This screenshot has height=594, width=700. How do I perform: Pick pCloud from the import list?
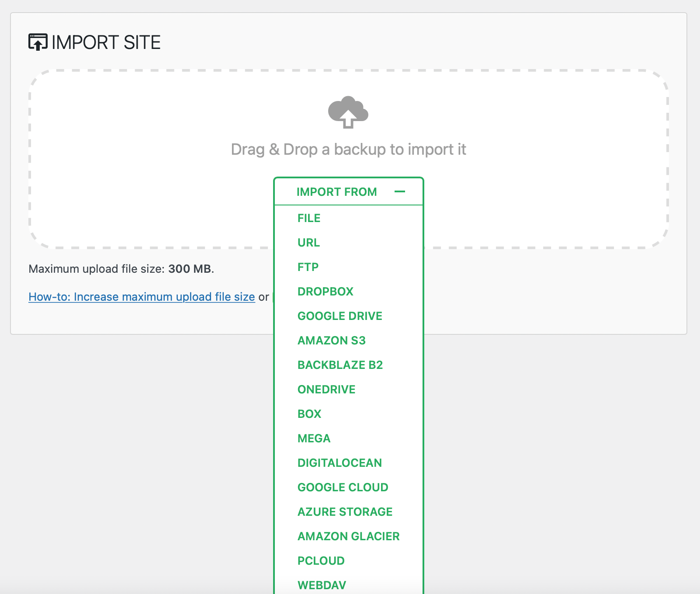[321, 561]
